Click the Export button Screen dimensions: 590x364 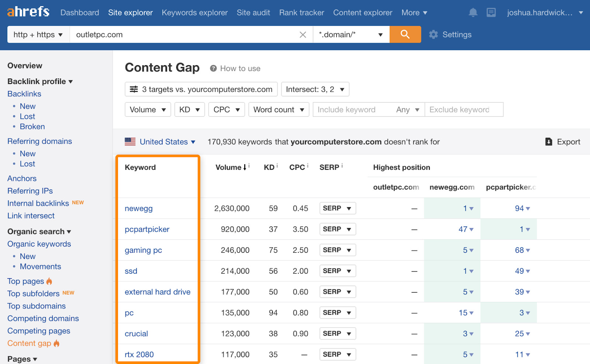pyautogui.click(x=563, y=142)
